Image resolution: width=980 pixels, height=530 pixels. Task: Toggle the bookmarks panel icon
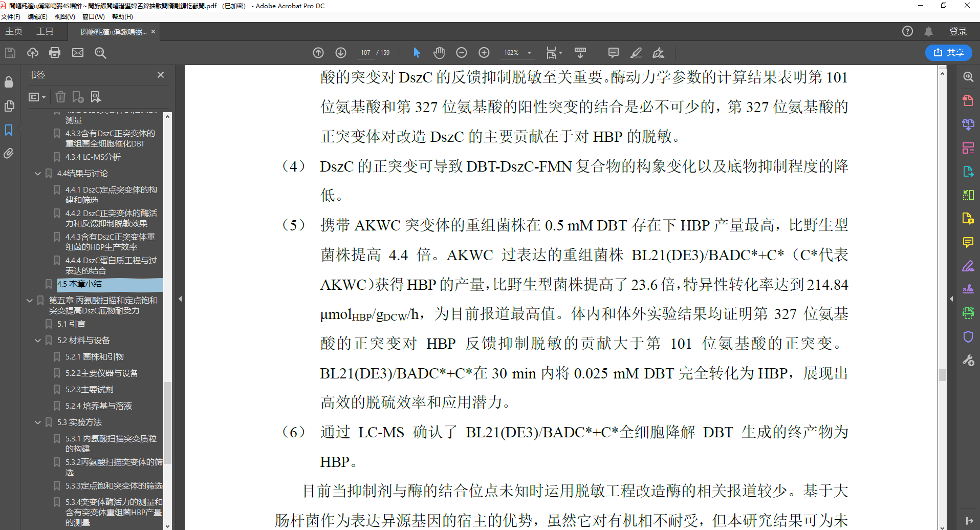(9, 130)
